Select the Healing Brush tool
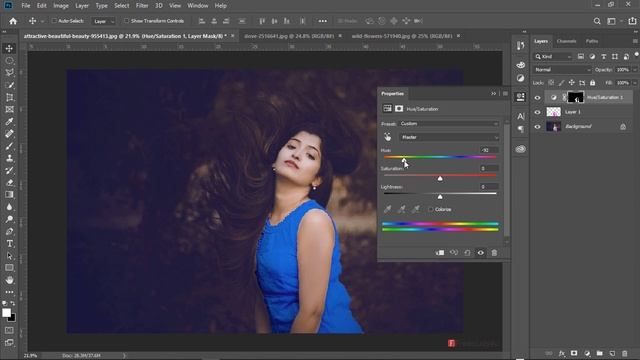This screenshot has height=360, width=640. (9, 134)
